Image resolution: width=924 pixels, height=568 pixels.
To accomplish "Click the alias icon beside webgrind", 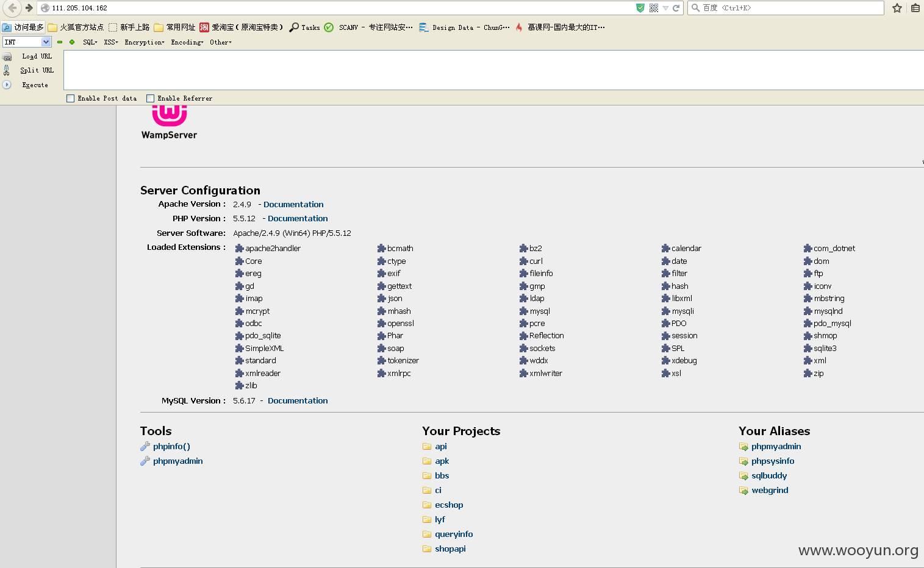I will 743,491.
